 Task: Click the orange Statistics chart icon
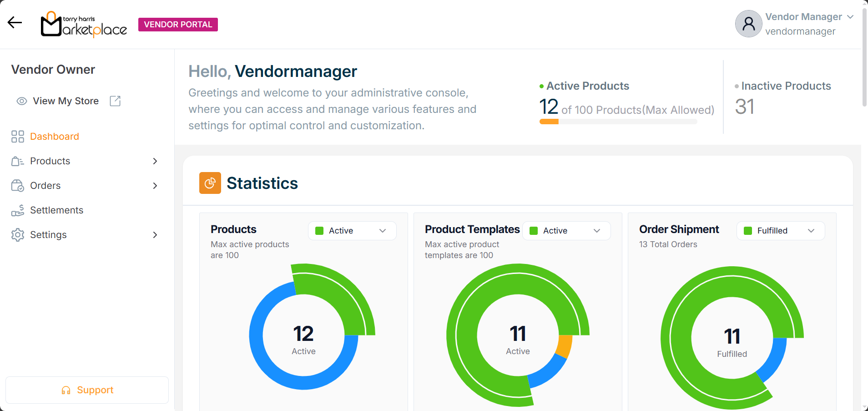tap(210, 183)
